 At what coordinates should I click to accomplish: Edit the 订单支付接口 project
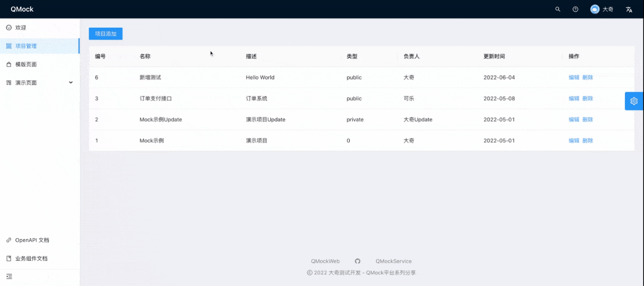click(574, 99)
